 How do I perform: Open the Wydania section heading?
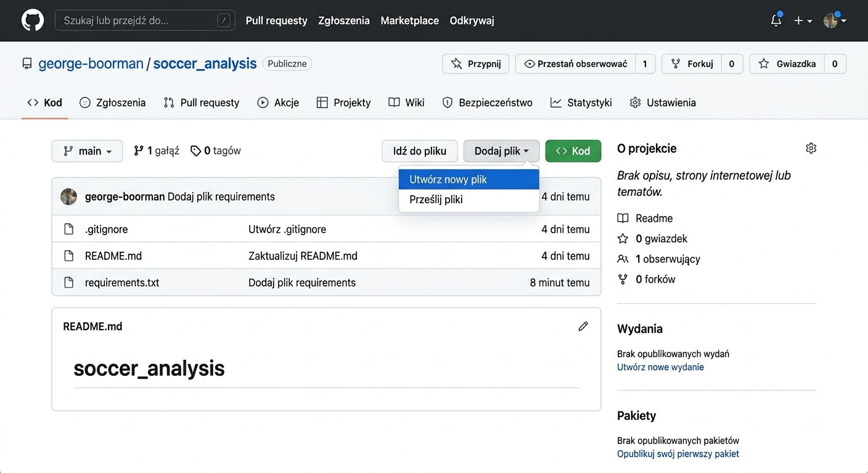coord(640,329)
